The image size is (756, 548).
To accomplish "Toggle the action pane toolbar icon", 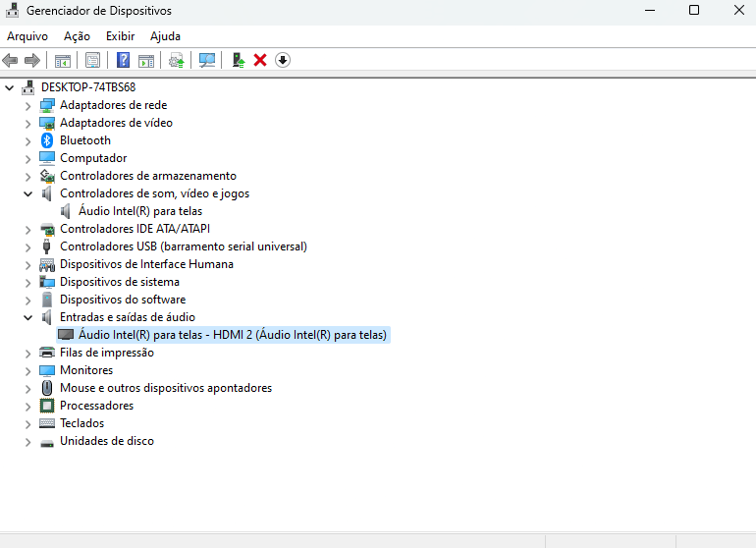I will [x=146, y=60].
